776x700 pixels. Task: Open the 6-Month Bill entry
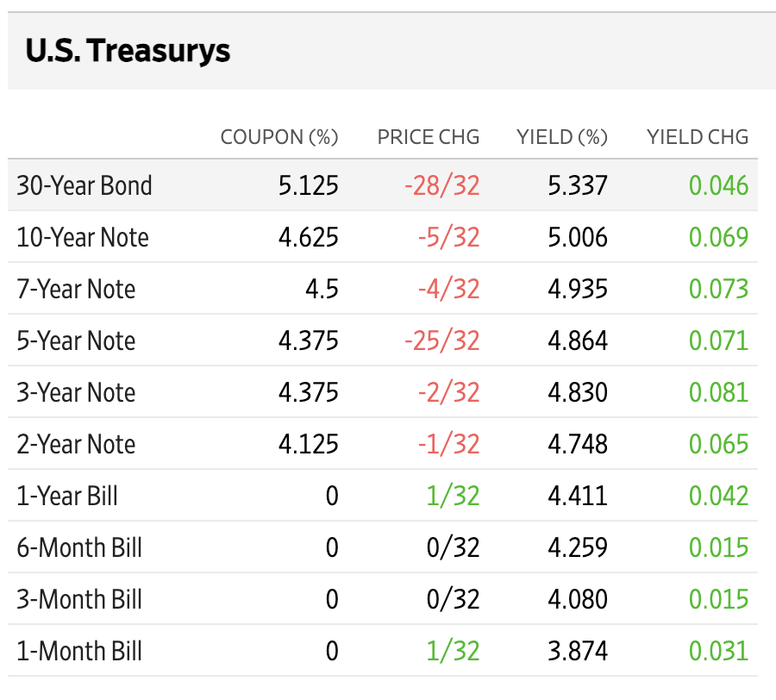click(x=79, y=547)
